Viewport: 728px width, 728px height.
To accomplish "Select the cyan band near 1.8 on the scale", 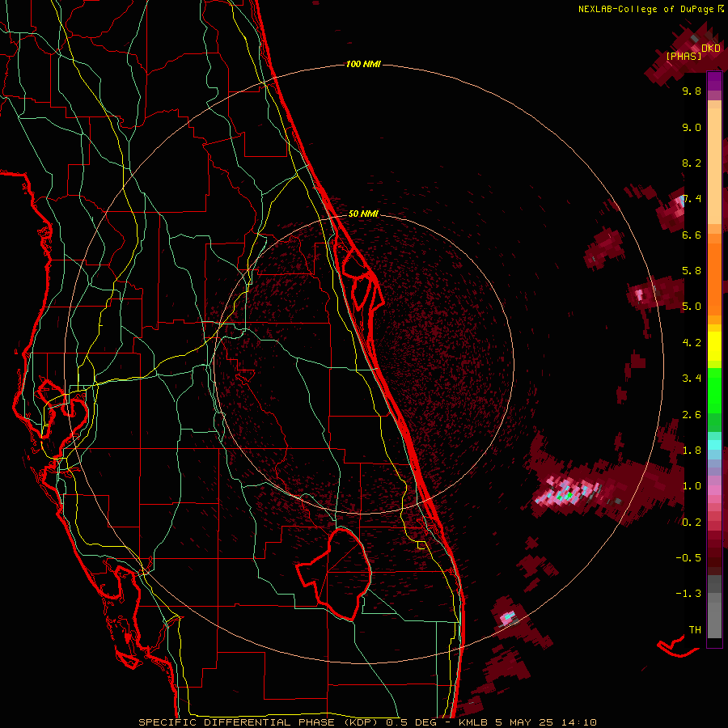I will coord(714,444).
